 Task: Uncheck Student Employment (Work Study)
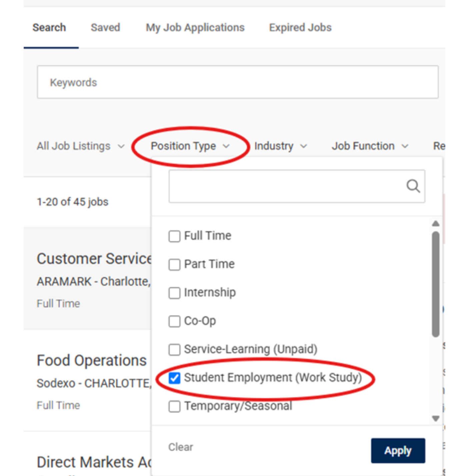[x=174, y=378]
